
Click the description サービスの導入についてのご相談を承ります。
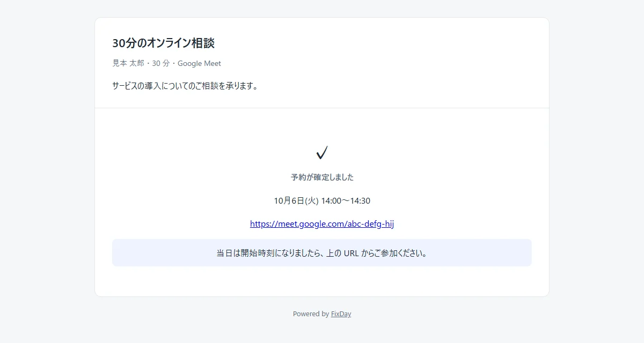[x=186, y=86]
